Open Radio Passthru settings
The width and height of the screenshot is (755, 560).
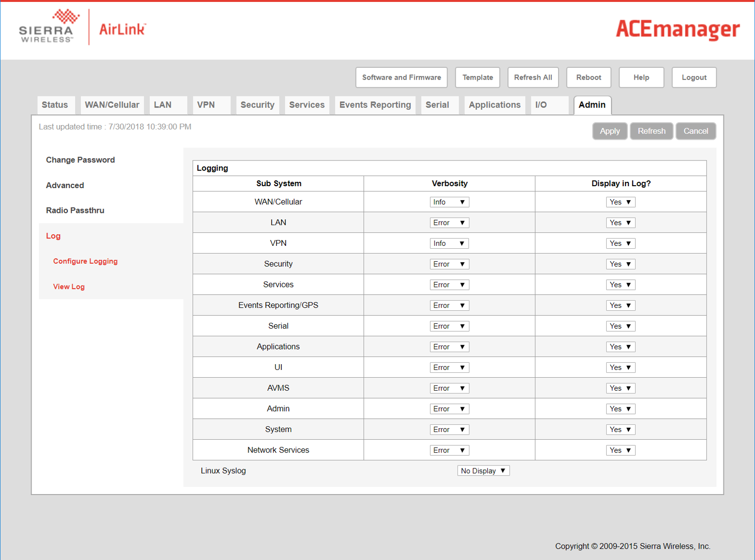pos(75,210)
